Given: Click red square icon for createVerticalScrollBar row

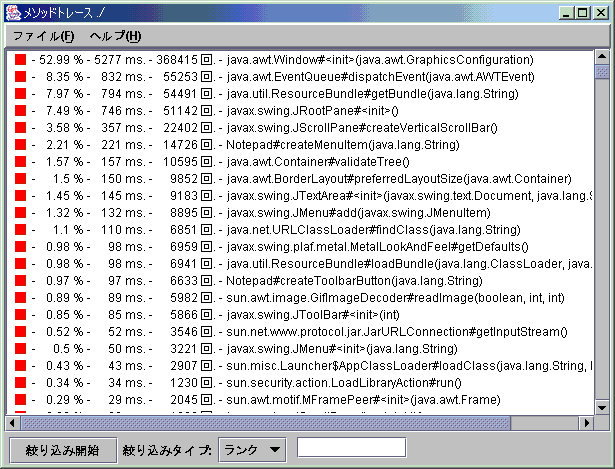Looking at the screenshot, I should point(20,127).
